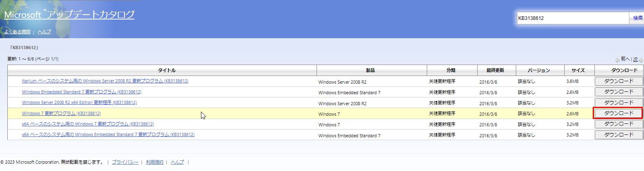The image size is (644, 171).
Task: Open the ヘルプ link in the header
Action: pyautogui.click(x=44, y=32)
